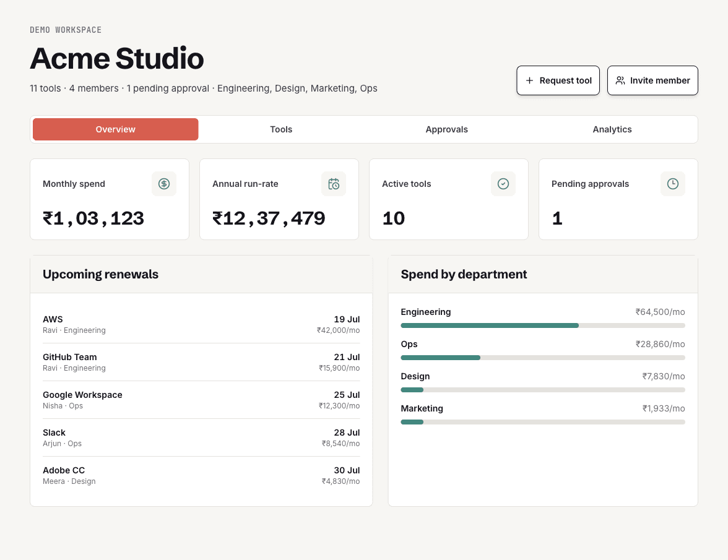The height and width of the screenshot is (560, 728).
Task: Click the plus icon in Request tool button
Action: click(529, 80)
